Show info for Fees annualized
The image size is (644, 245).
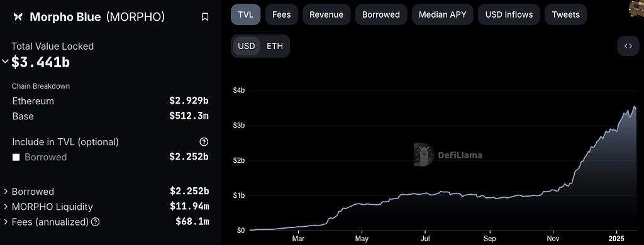point(96,222)
